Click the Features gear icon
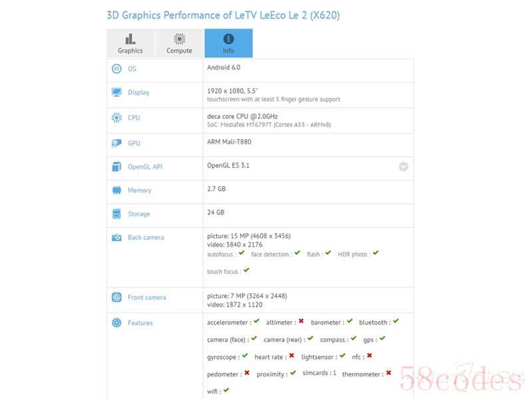 click(116, 323)
